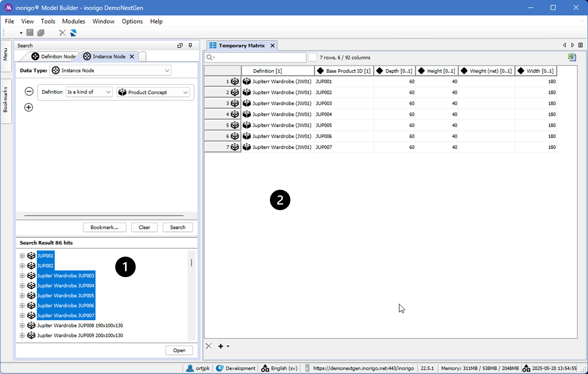This screenshot has height=374, width=588.
Task: Click the matrix filter search field
Action: (259, 57)
